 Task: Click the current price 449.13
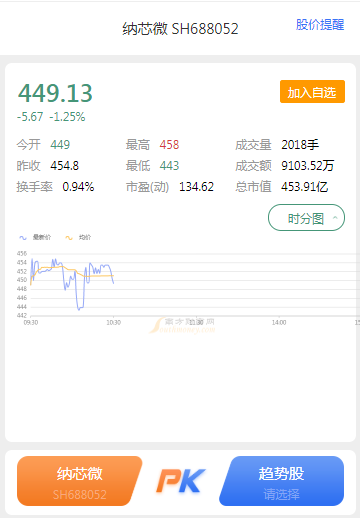[x=55, y=93]
